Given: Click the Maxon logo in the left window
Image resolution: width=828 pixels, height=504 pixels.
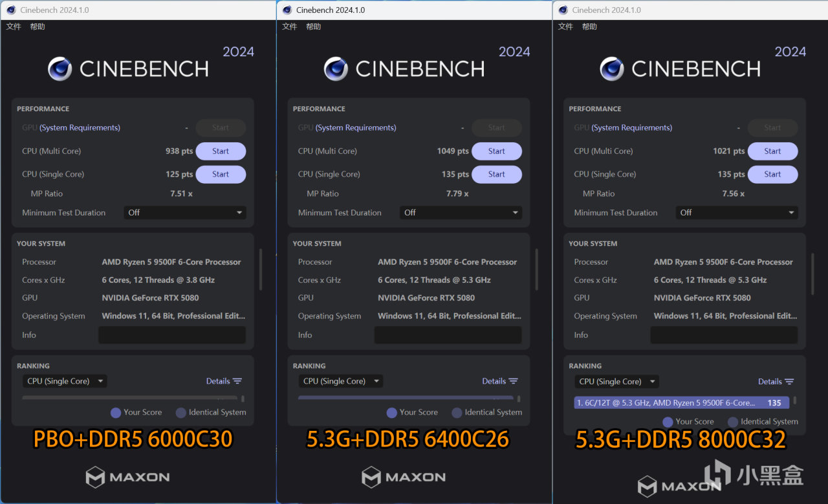Looking at the screenshot, I should 128,477.
